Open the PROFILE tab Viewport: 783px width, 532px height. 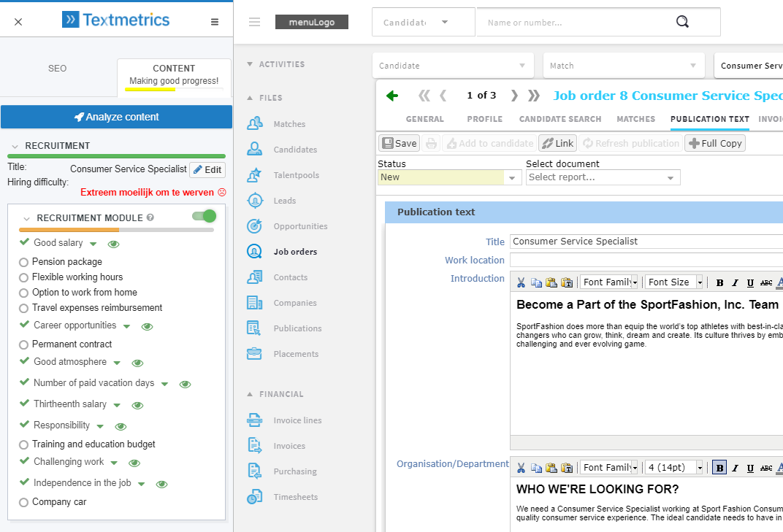(485, 119)
